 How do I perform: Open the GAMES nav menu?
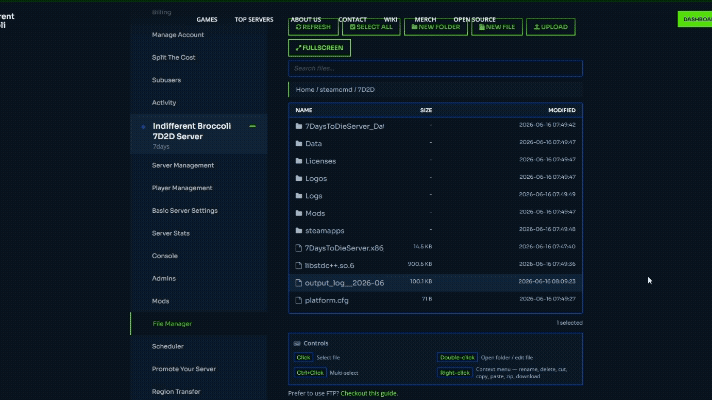207,20
